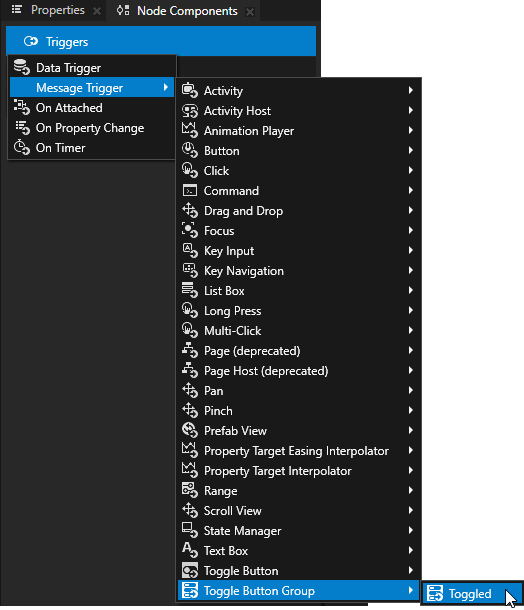The image size is (524, 610).
Task: Expand the Pan submenu arrow
Action: pyautogui.click(x=411, y=391)
